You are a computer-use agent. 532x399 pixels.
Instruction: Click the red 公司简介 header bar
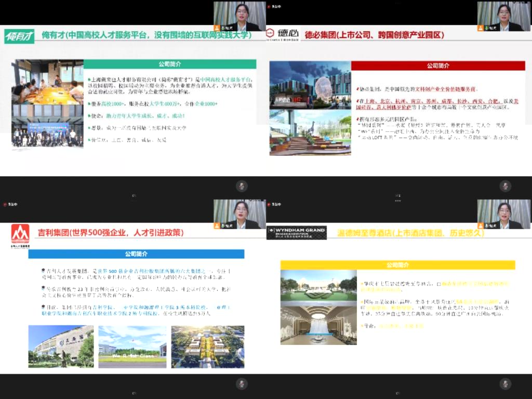tap(438, 66)
